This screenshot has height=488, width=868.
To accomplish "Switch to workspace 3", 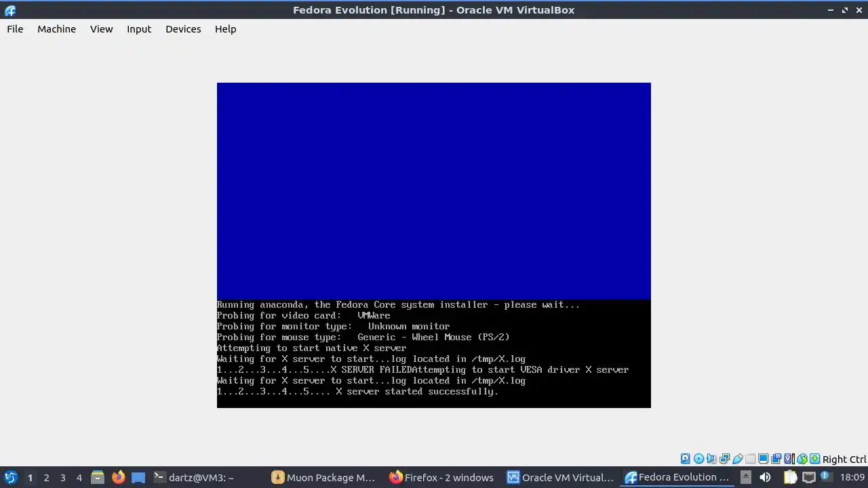I will (62, 478).
